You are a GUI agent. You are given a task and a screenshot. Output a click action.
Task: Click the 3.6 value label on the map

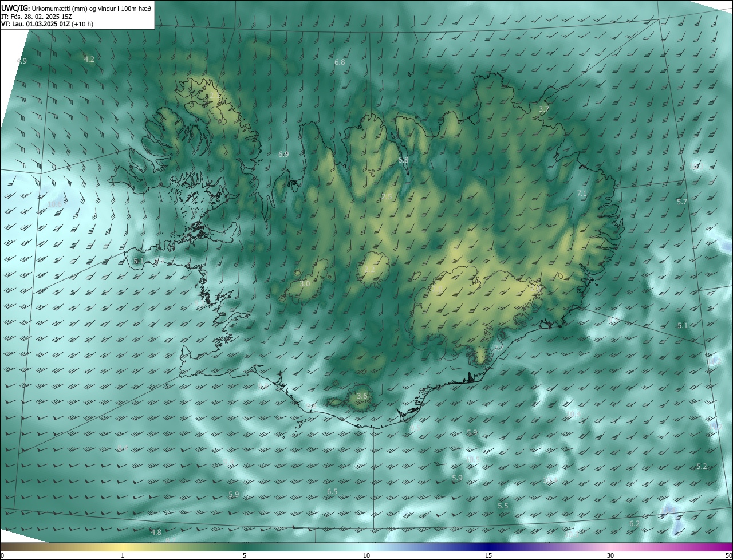tap(362, 396)
